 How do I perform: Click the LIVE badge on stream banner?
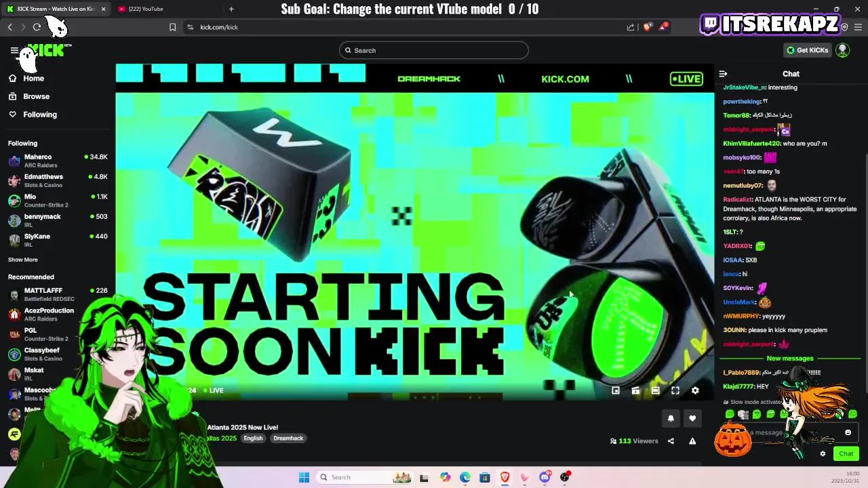pos(686,79)
